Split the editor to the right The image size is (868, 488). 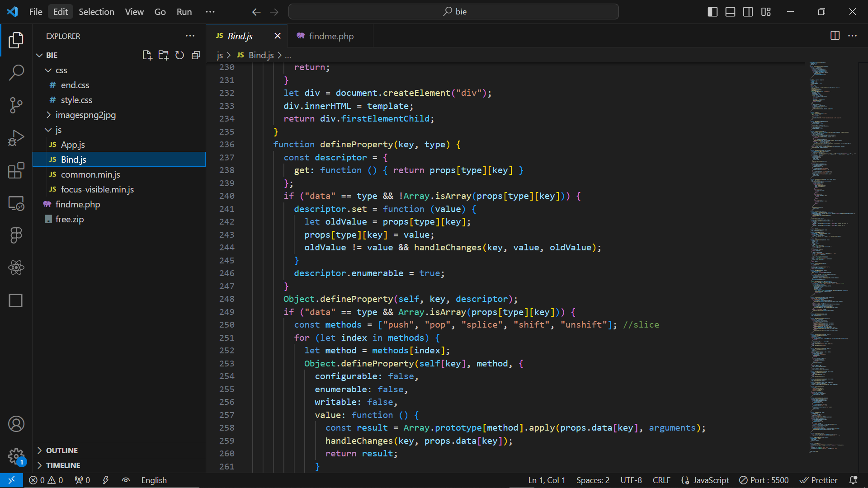coord(835,36)
